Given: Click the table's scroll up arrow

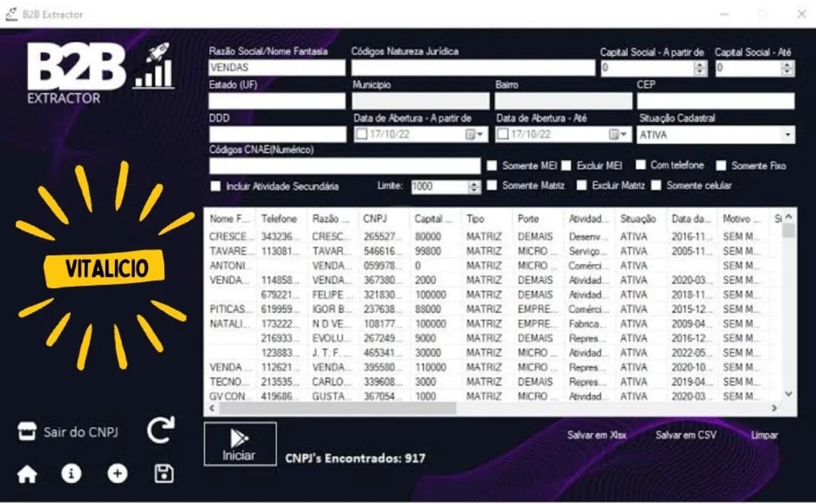Looking at the screenshot, I should (x=789, y=216).
